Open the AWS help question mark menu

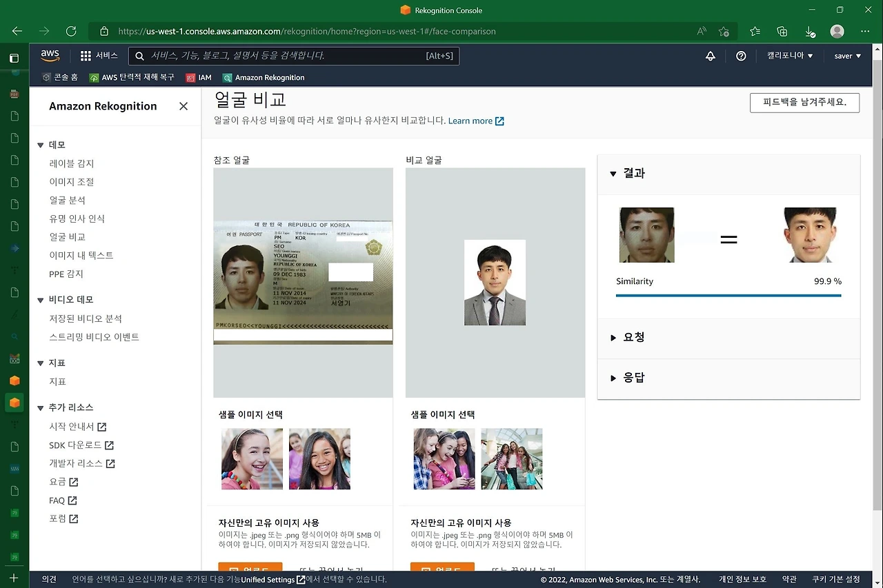pyautogui.click(x=741, y=56)
